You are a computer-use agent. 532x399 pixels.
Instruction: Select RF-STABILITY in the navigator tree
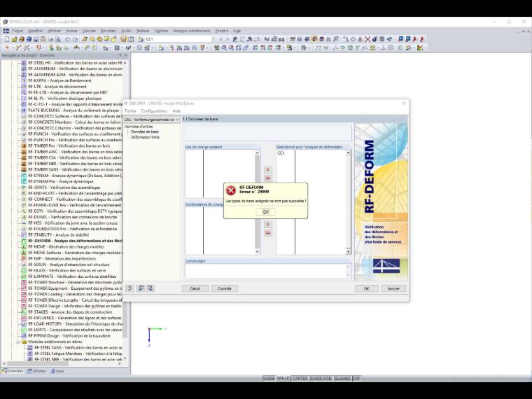point(58,234)
